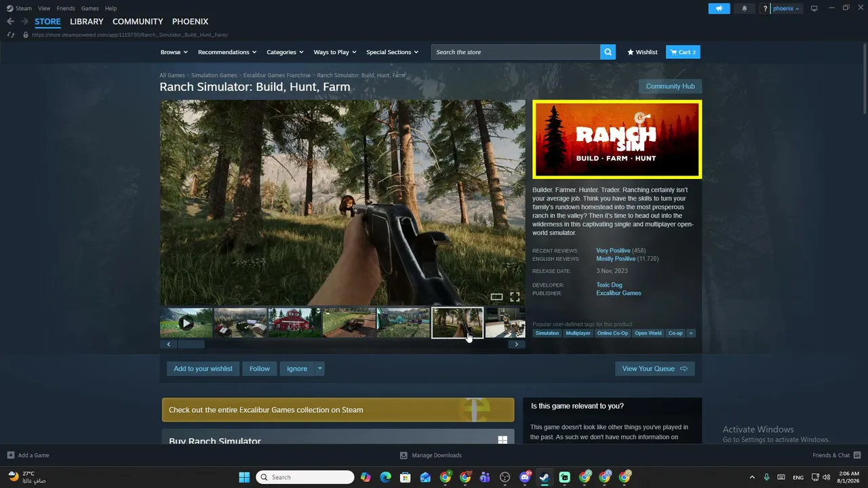
Task: Open Microsoft Store from the taskbar
Action: click(406, 477)
